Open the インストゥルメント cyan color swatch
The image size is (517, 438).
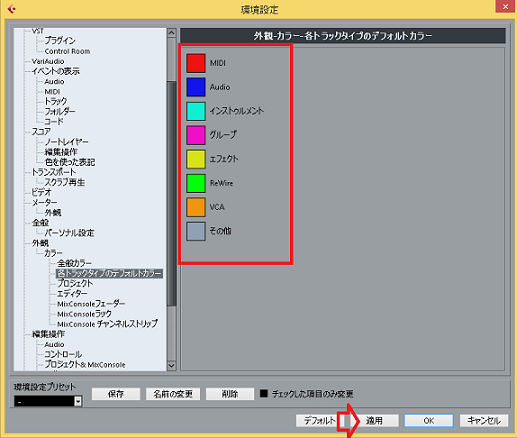click(x=196, y=111)
